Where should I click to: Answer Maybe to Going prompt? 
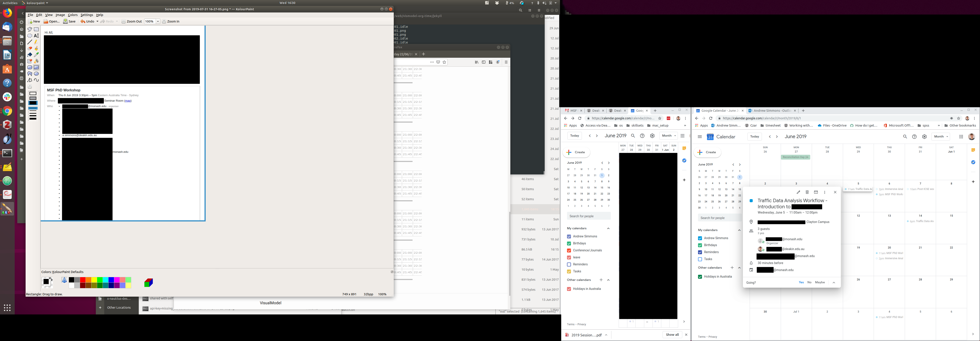click(820, 282)
